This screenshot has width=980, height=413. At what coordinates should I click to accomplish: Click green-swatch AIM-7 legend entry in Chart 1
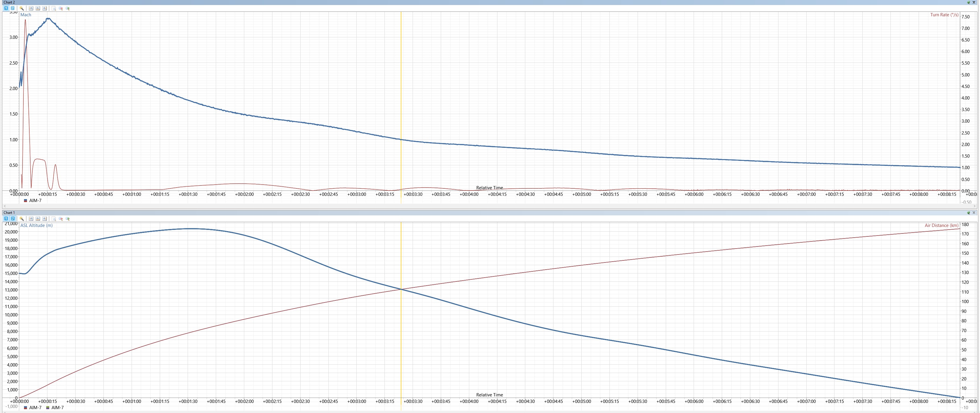[x=55, y=408]
